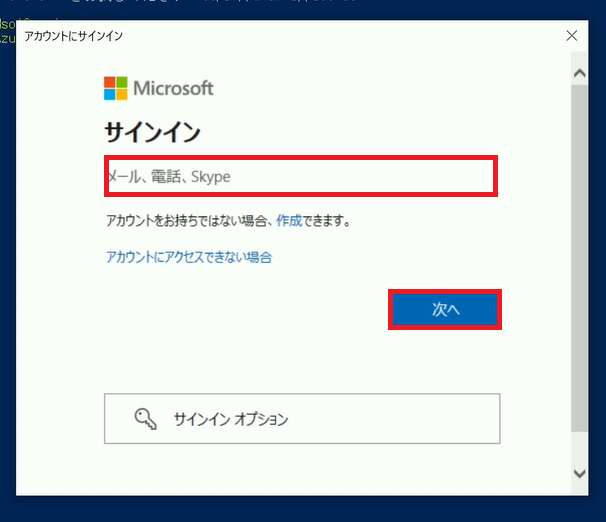Click the scrollbar down arrow

coord(579,473)
